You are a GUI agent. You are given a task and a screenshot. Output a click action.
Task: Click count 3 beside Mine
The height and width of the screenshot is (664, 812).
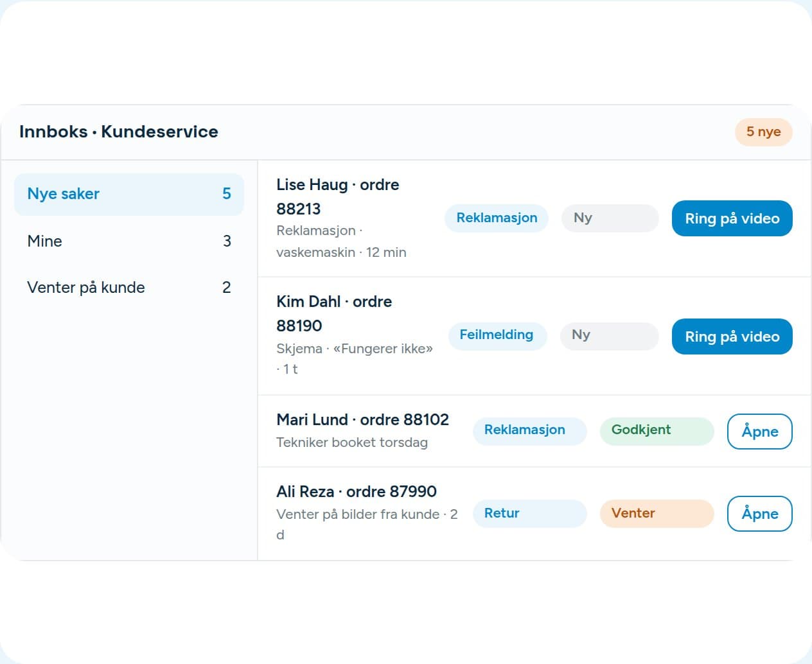click(227, 241)
